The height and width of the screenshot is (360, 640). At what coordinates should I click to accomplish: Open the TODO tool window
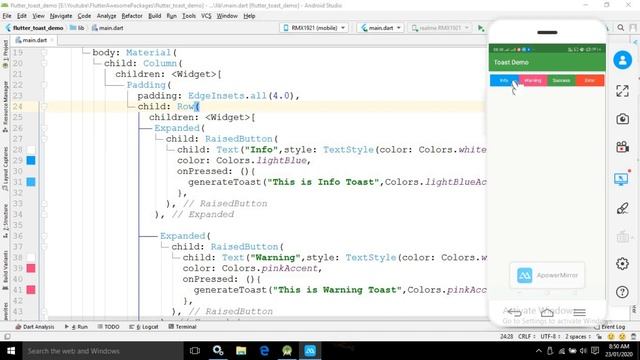click(x=109, y=327)
